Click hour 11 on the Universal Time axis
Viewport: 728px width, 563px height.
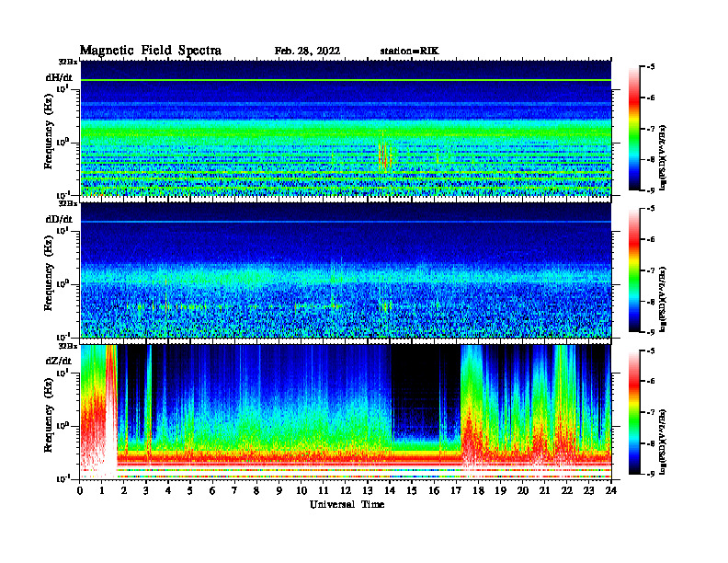[324, 491]
